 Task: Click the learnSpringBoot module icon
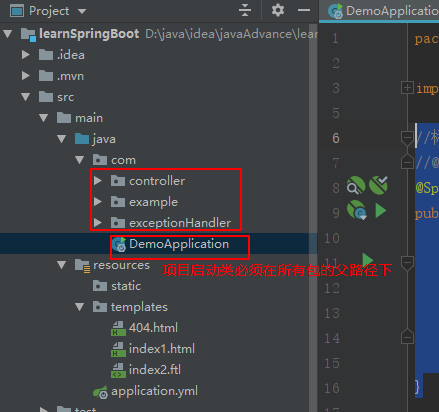(28, 34)
